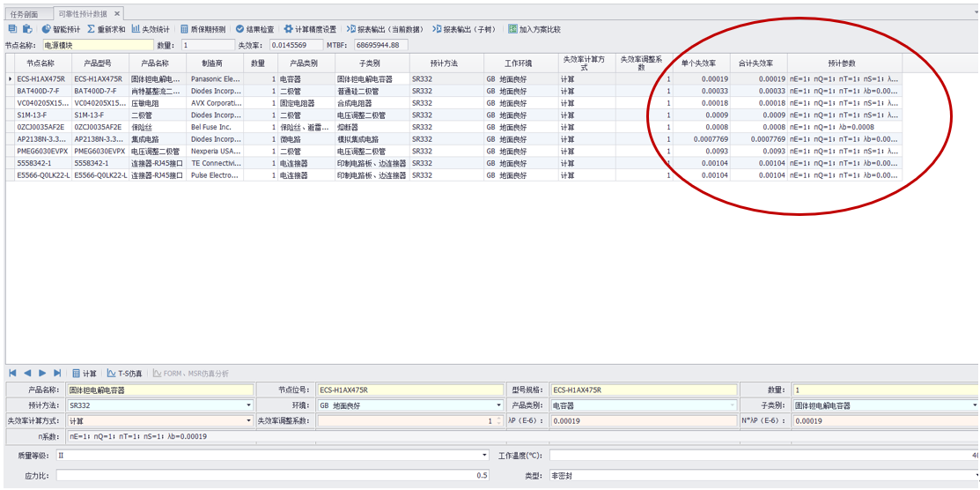This screenshot has width=980, height=490.
Task: Select the row 5558342-1
Action: 453,163
